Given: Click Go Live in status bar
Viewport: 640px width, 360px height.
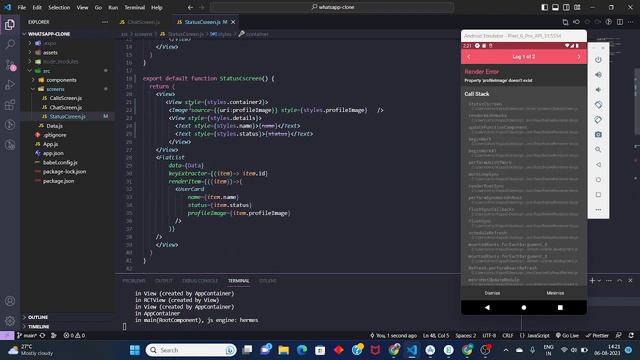Looking at the screenshot, I should tap(567, 336).
